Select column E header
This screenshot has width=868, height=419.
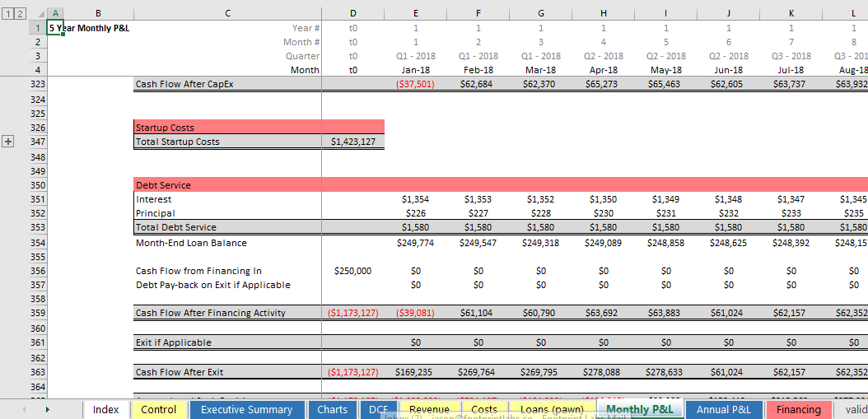(416, 14)
